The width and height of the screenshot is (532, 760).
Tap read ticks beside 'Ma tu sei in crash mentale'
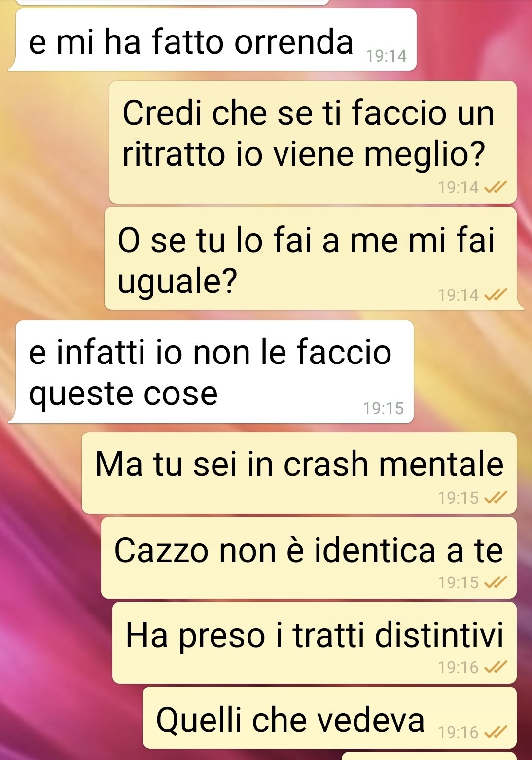(x=496, y=498)
